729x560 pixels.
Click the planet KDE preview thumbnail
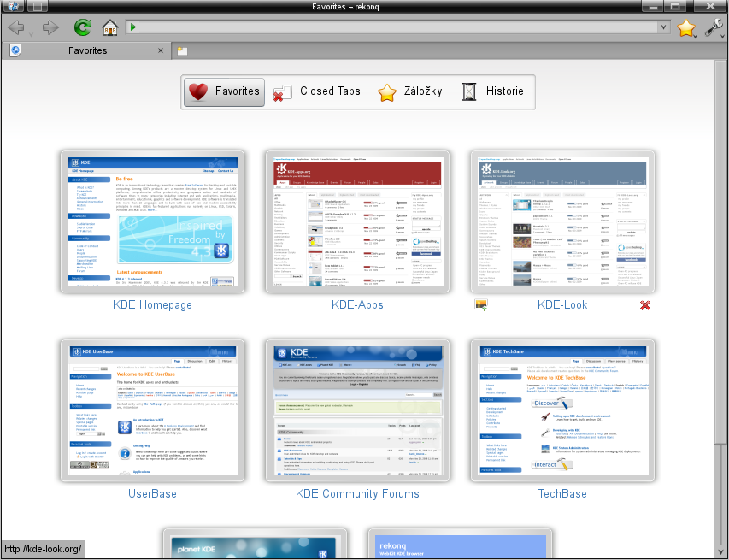click(255, 543)
